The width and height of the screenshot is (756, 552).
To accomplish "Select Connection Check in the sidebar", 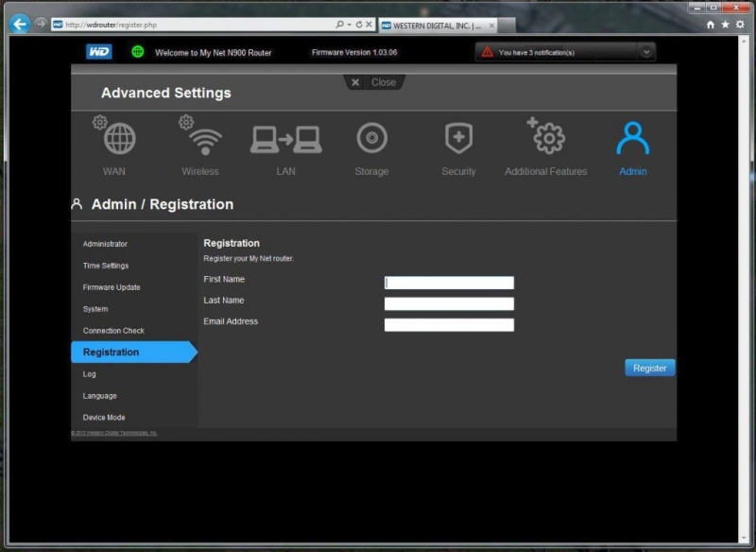I will (x=113, y=331).
